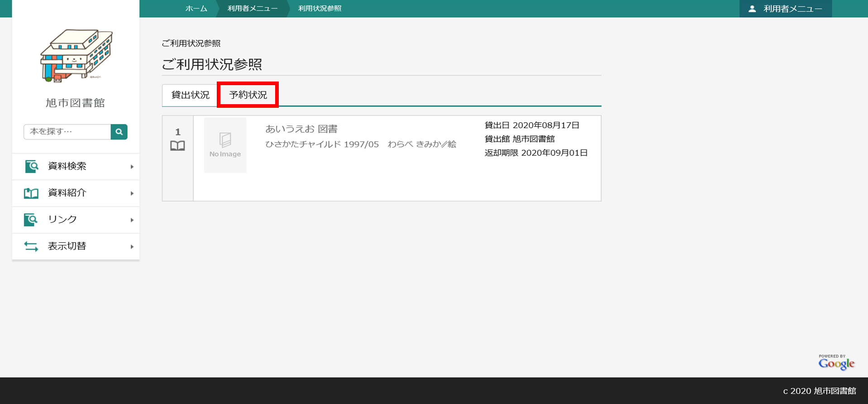Click the library building logo
Viewport: 868px width, 404px height.
76,56
